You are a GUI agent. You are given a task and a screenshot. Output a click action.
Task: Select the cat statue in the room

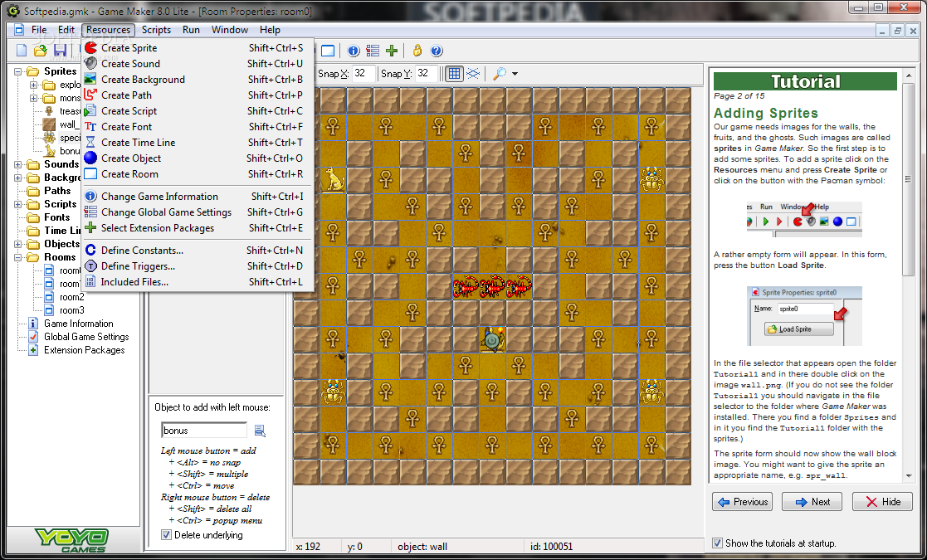pyautogui.click(x=333, y=180)
